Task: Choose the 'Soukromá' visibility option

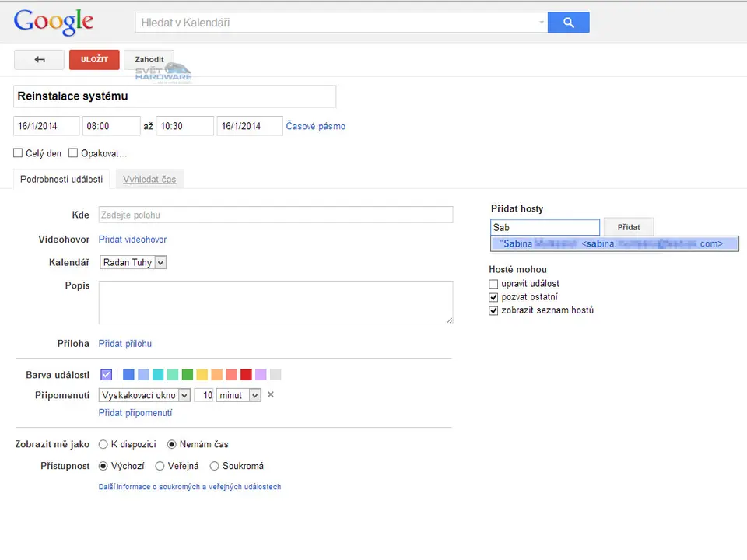Action: tap(214, 466)
